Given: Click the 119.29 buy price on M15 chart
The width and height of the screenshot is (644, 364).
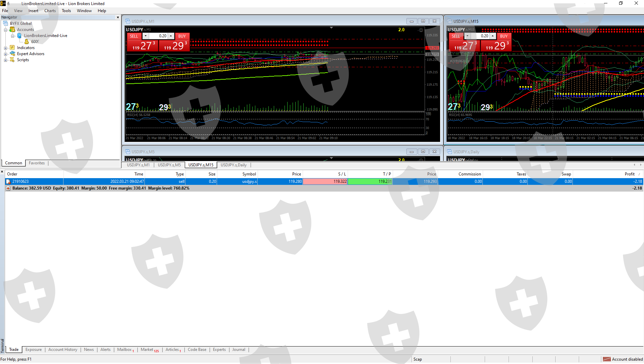Looking at the screenshot, I should pos(496,46).
